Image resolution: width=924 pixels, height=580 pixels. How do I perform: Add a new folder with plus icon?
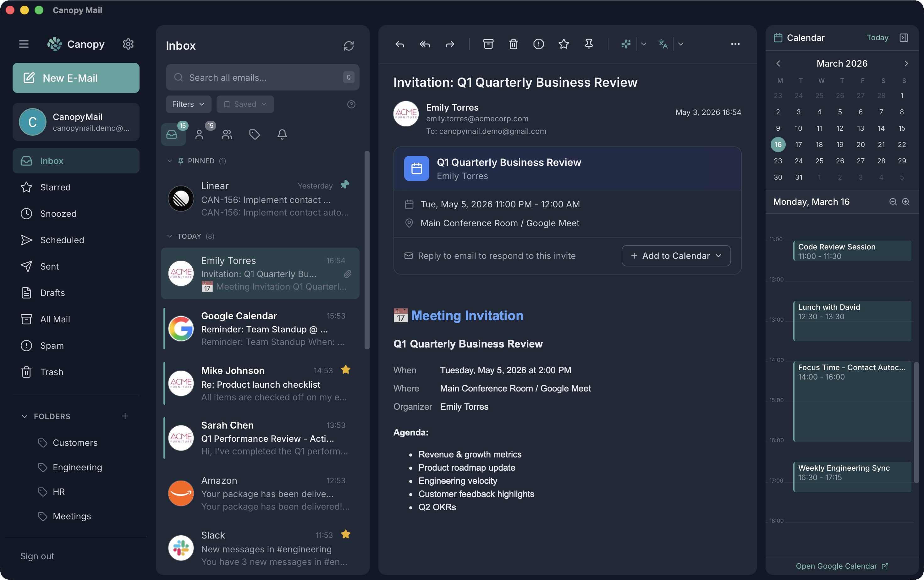[125, 416]
